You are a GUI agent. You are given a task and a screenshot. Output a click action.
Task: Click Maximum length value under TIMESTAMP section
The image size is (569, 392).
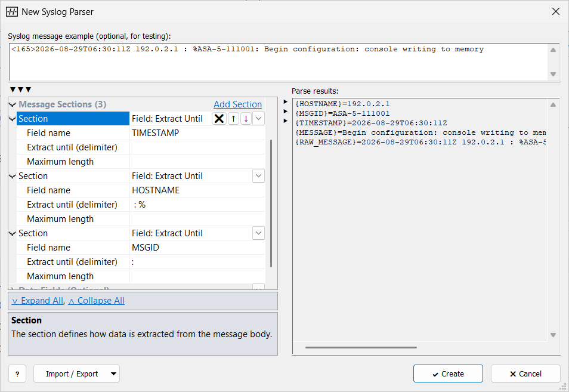pos(197,162)
